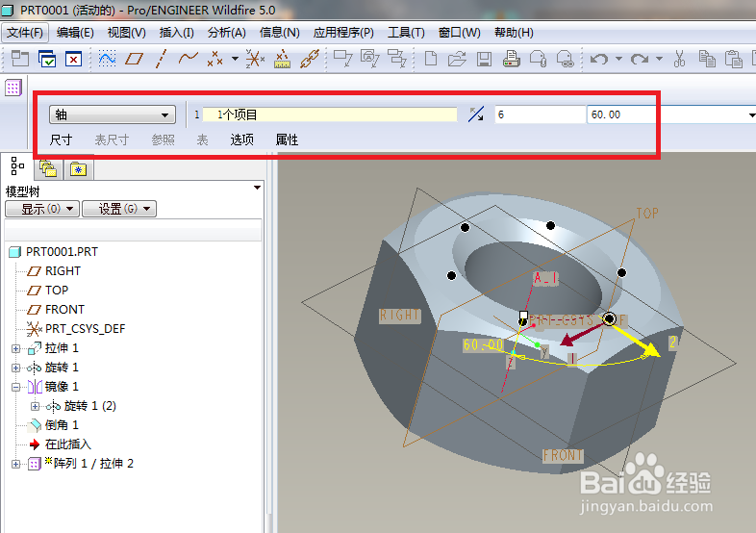Click the 1个项目 axis collector field
The image size is (756, 533).
(330, 114)
